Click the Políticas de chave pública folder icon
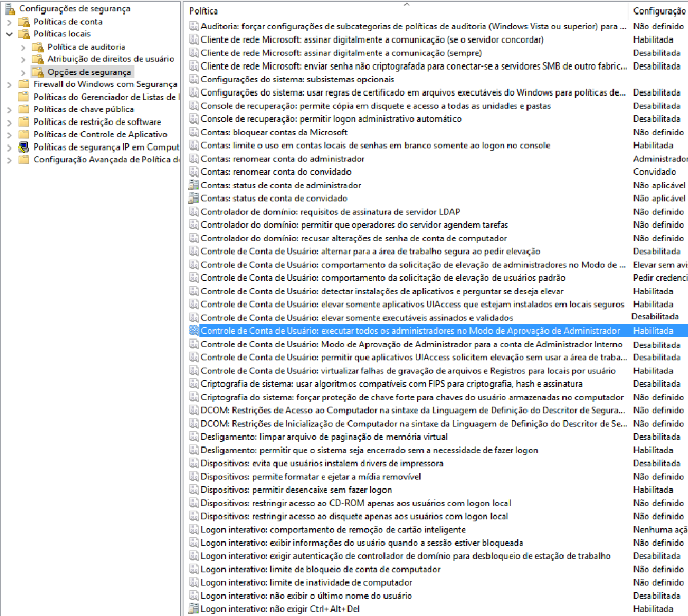Viewport: 688px width, 616px height. pyautogui.click(x=24, y=109)
